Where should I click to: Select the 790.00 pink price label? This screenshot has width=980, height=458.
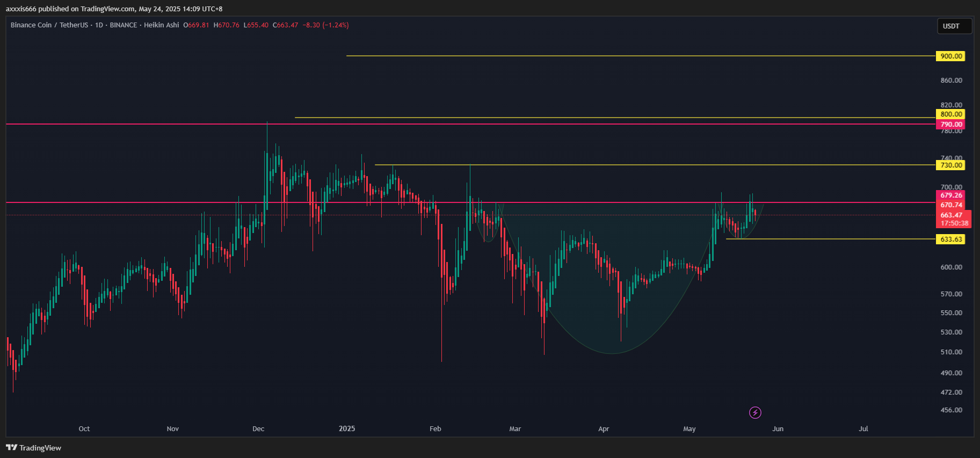coord(950,124)
